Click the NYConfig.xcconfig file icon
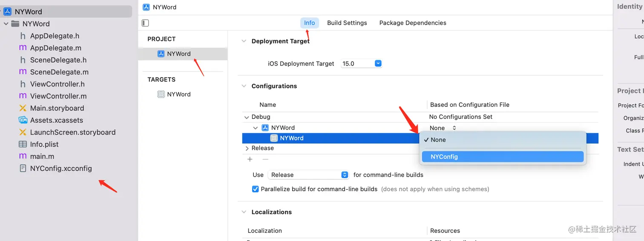 (23, 168)
